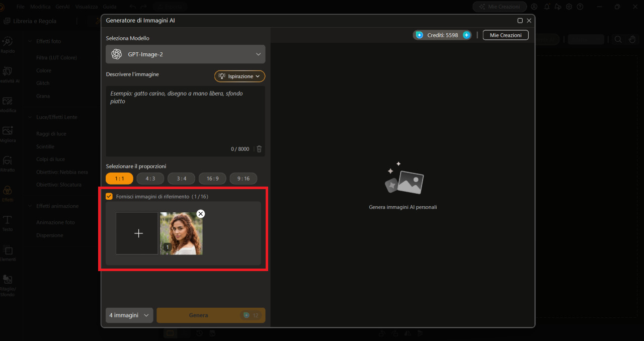Click the Genera button
Screen dimensions: 644x341
pyautogui.click(x=211, y=315)
